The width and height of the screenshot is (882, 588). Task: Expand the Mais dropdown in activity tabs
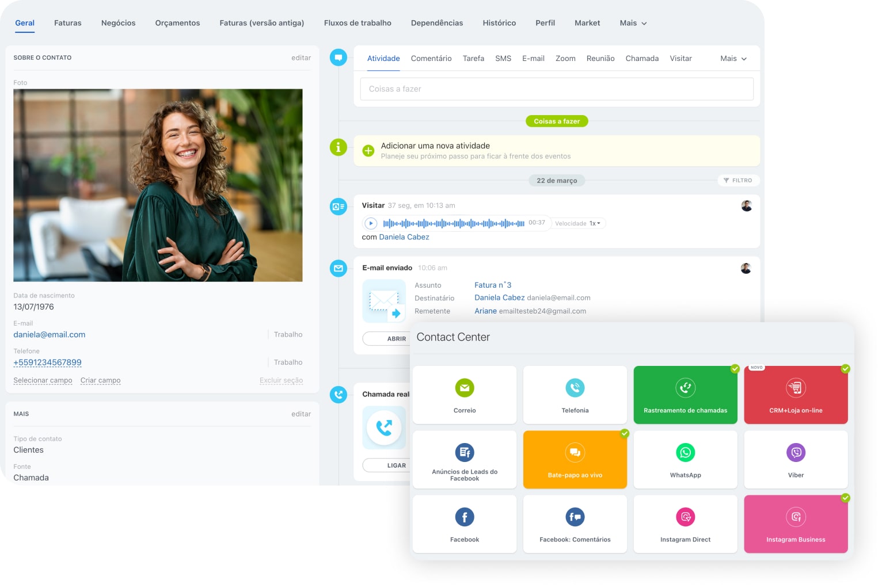click(733, 59)
